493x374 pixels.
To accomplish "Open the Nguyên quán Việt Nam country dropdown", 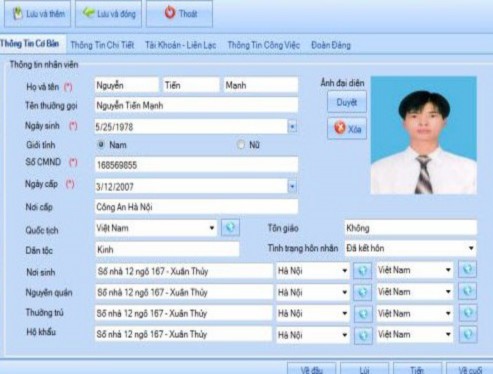I will (448, 292).
